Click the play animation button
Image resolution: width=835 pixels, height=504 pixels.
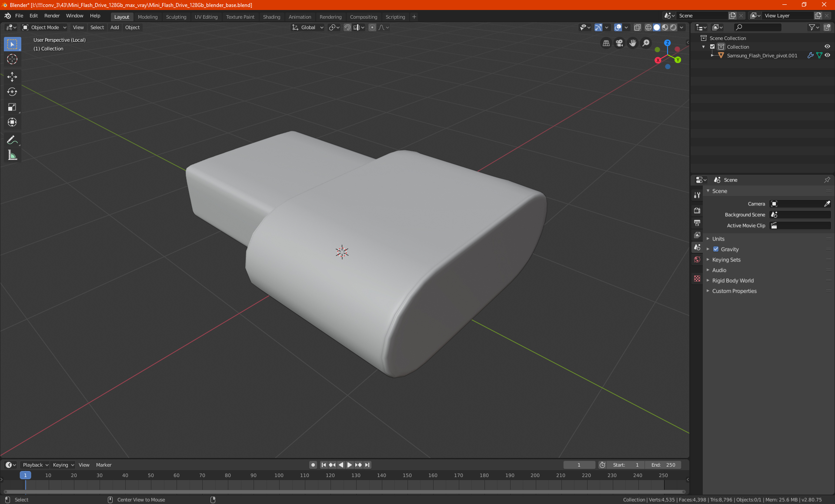pos(349,465)
